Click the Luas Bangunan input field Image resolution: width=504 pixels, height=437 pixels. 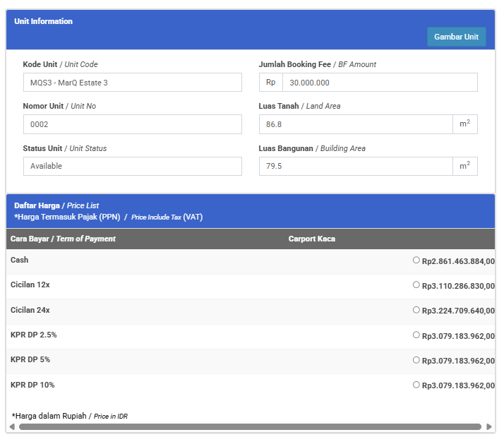point(355,166)
